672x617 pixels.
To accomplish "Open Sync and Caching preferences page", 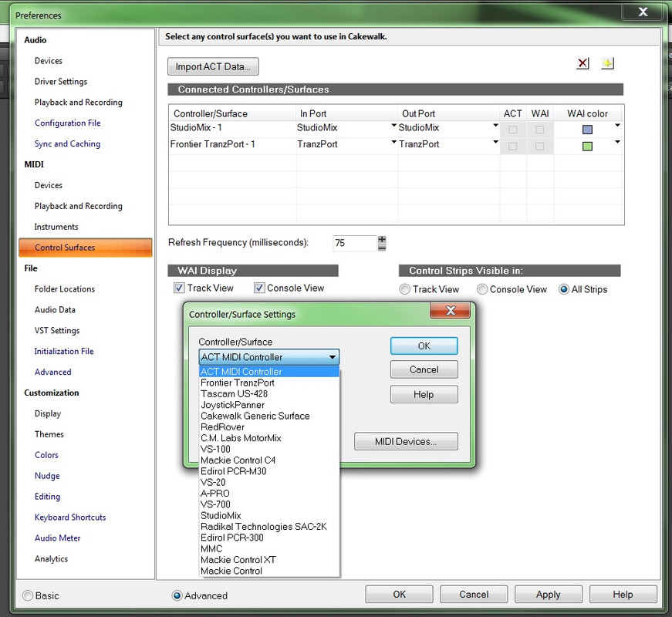I will click(x=67, y=143).
